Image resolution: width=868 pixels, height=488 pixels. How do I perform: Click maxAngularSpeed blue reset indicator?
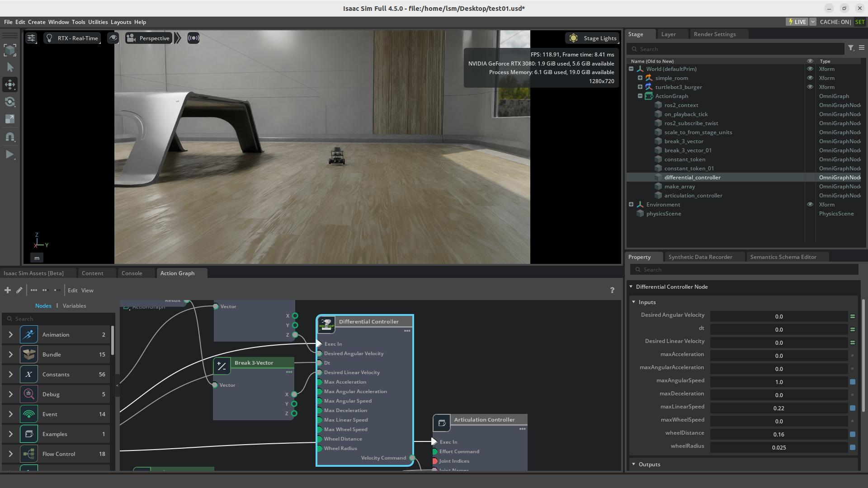point(853,382)
